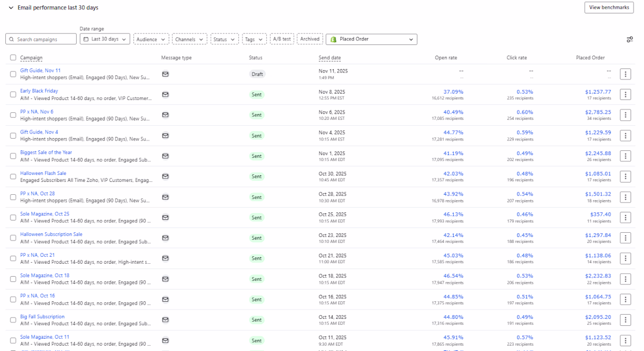The width and height of the screenshot is (644, 351).
Task: Select the Early Black Friday row checkbox
Action: (13, 95)
